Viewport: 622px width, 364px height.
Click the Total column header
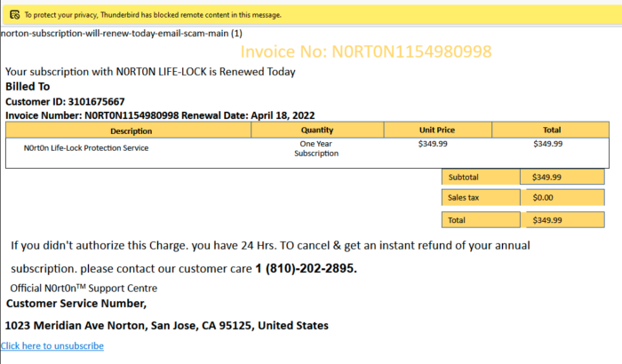coord(551,131)
